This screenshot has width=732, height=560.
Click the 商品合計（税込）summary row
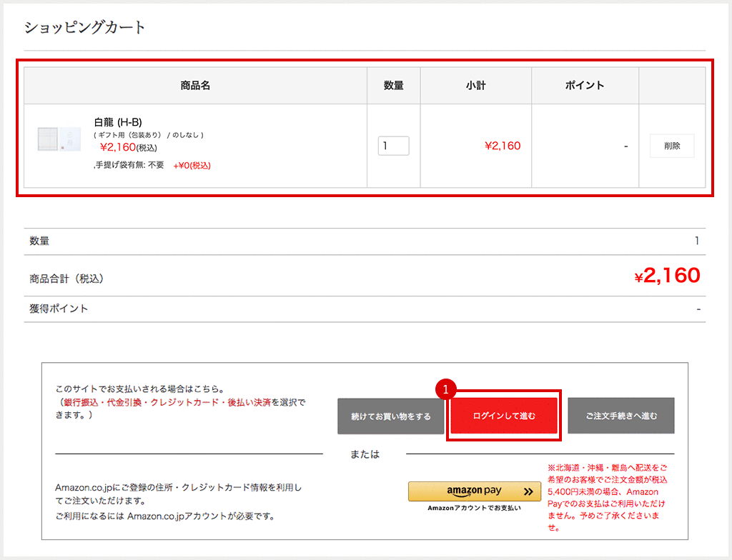68,275
